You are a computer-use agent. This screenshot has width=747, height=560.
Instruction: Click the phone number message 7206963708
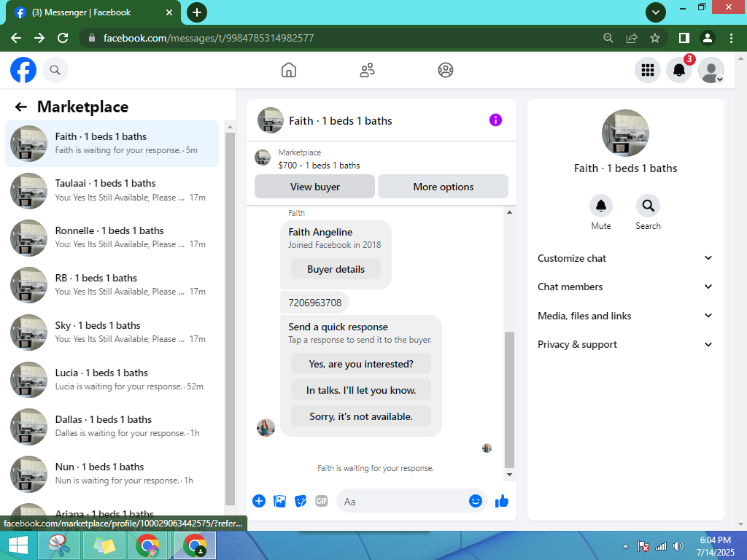(x=314, y=303)
